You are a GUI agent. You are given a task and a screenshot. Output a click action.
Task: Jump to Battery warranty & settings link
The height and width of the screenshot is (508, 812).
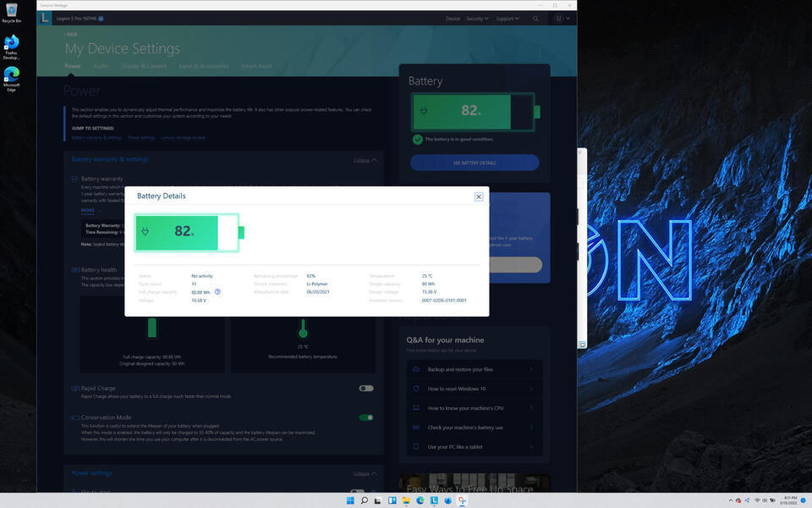[x=96, y=137]
